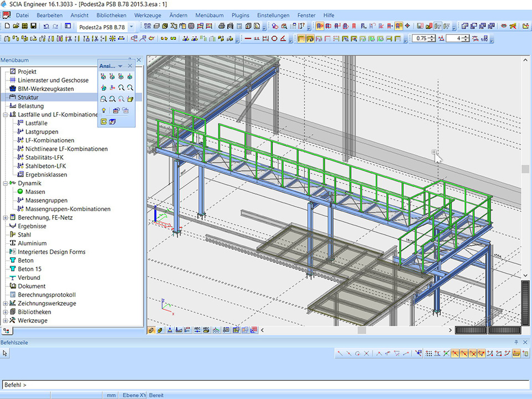Close the floating Ansicht palette

[130, 66]
